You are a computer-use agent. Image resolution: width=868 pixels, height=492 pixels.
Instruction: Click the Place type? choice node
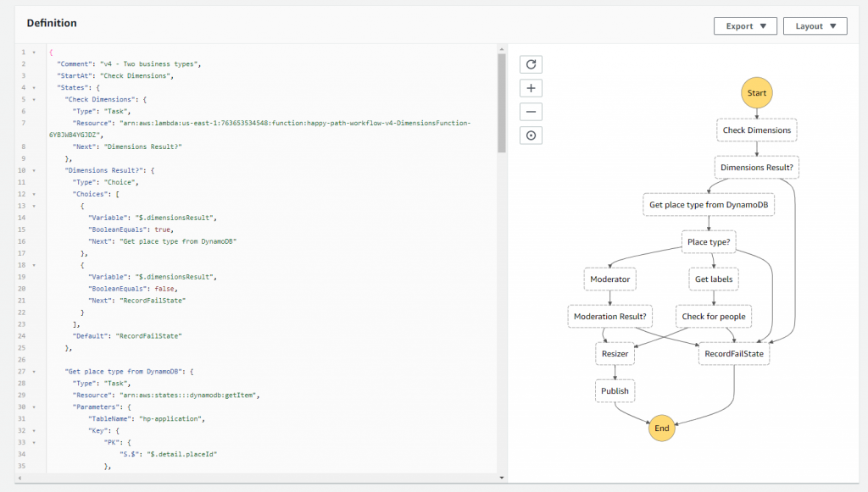click(708, 241)
